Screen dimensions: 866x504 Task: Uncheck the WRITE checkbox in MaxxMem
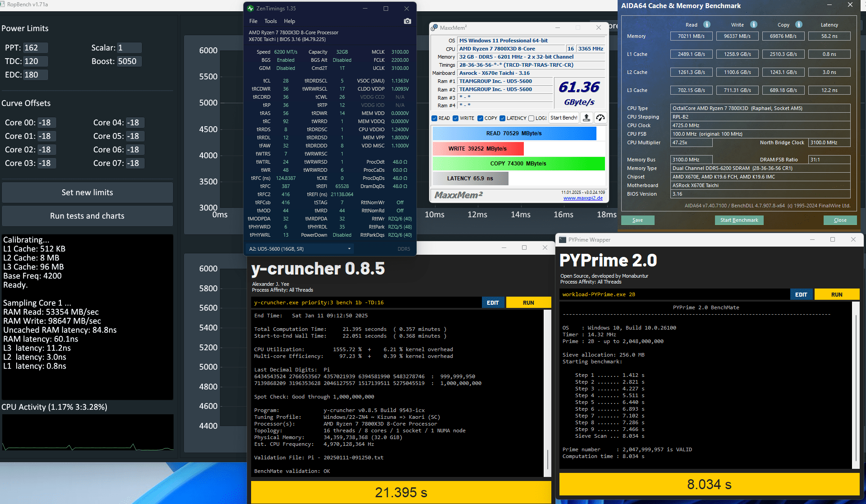pyautogui.click(x=456, y=119)
